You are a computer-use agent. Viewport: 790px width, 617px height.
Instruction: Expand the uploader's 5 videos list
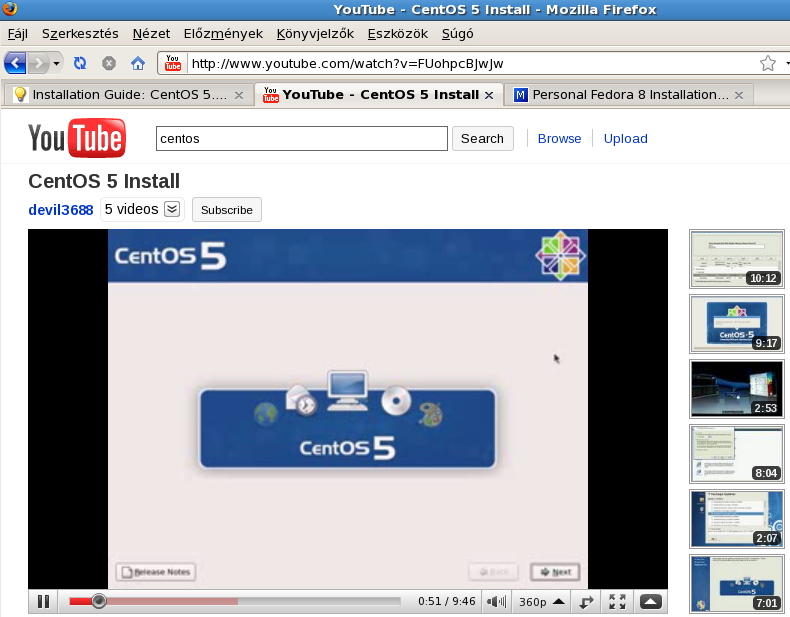coord(172,209)
